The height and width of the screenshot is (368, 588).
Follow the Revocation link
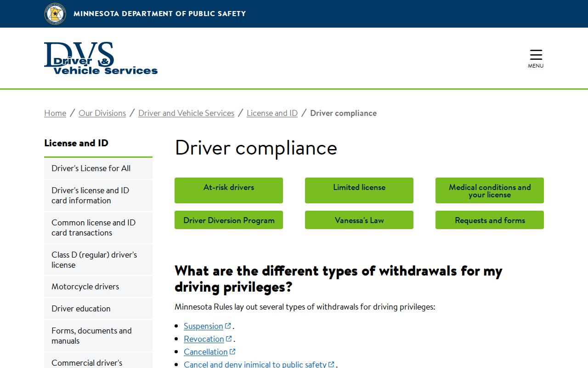[x=204, y=339]
